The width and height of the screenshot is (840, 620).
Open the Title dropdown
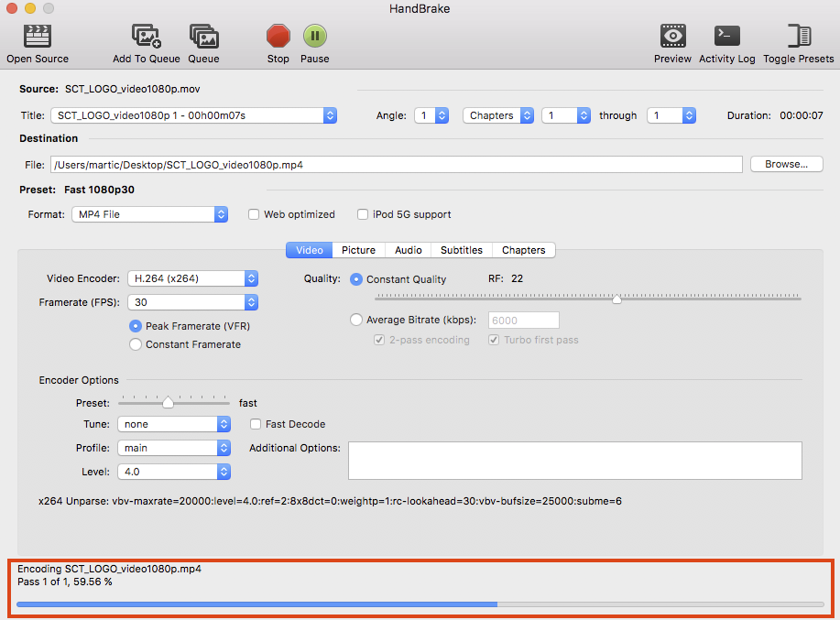(x=194, y=115)
